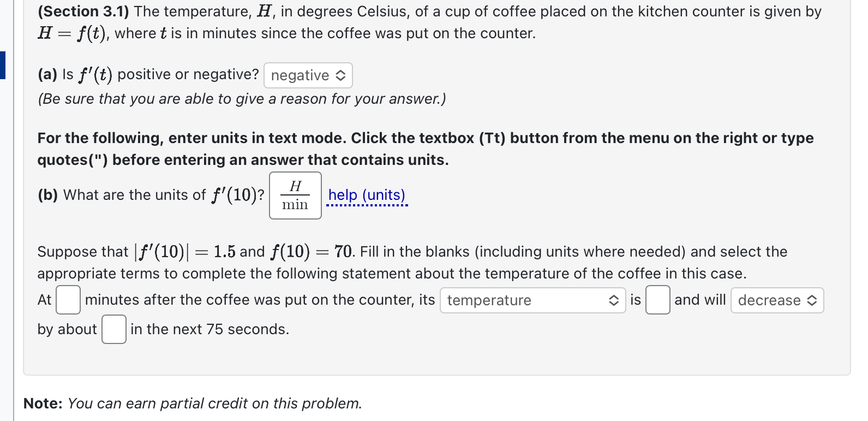Click inside the minutes blank field

point(67,300)
